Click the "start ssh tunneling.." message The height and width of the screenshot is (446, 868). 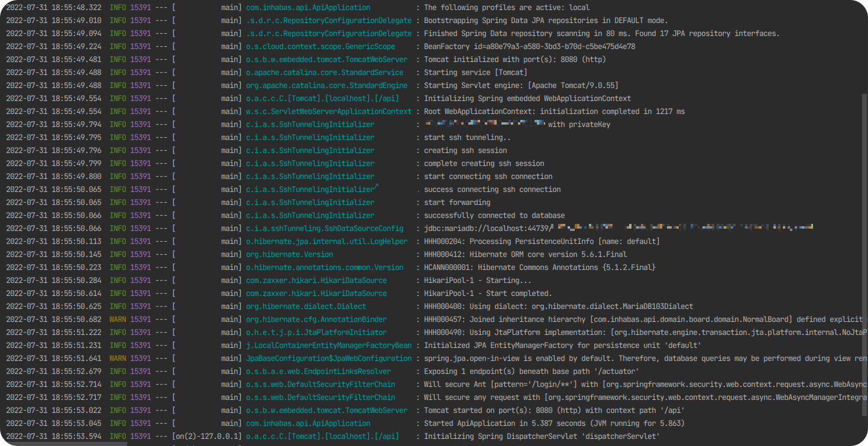click(467, 138)
